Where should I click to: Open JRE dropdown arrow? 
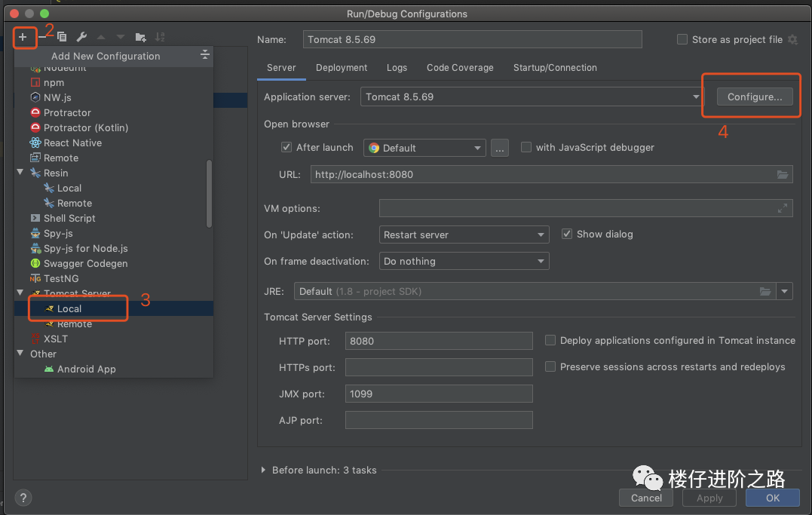[785, 291]
